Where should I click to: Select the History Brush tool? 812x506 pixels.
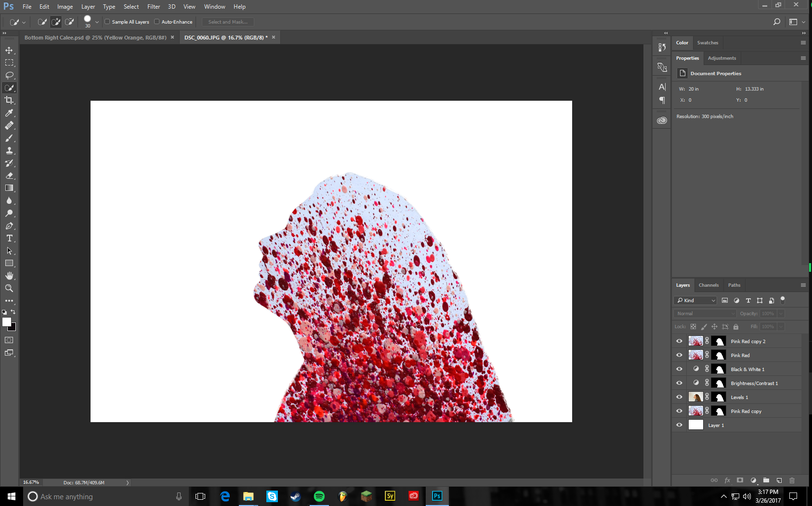tap(9, 163)
